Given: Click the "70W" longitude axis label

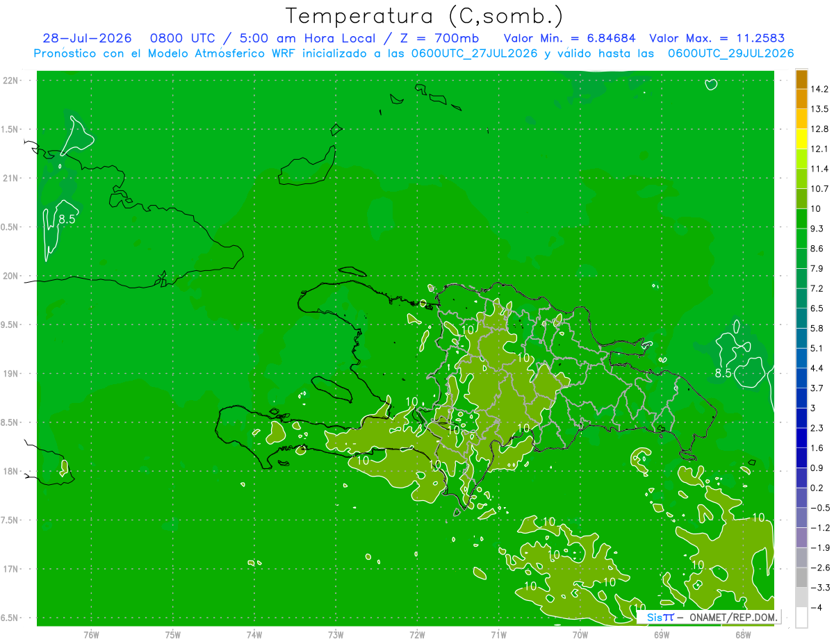Looking at the screenshot, I should [x=580, y=634].
